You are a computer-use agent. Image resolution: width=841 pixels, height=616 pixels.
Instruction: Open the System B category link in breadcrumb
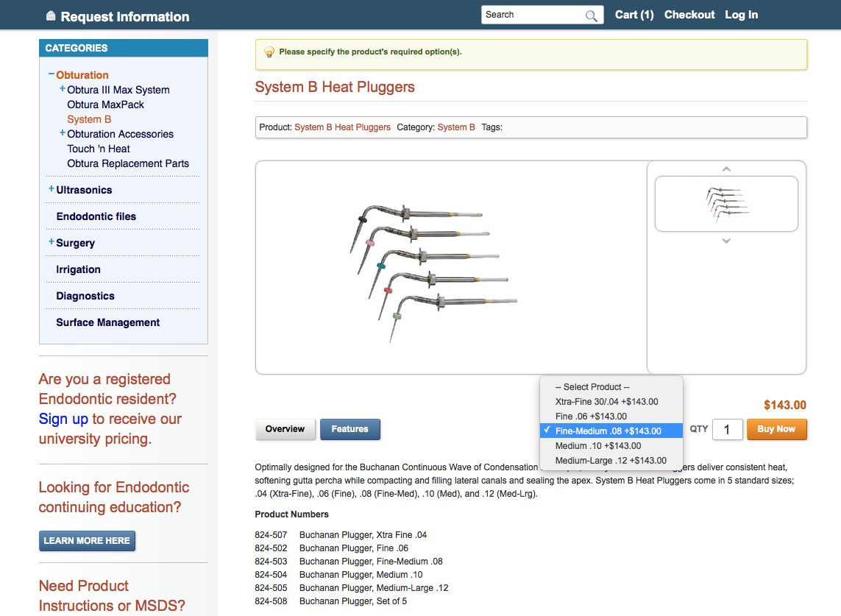pyautogui.click(x=456, y=127)
